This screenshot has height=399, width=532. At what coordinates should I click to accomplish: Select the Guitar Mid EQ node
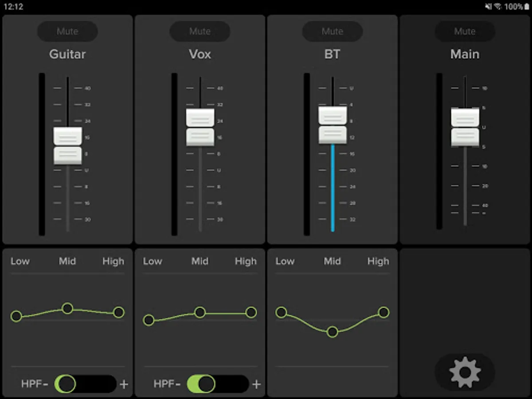[67, 308]
